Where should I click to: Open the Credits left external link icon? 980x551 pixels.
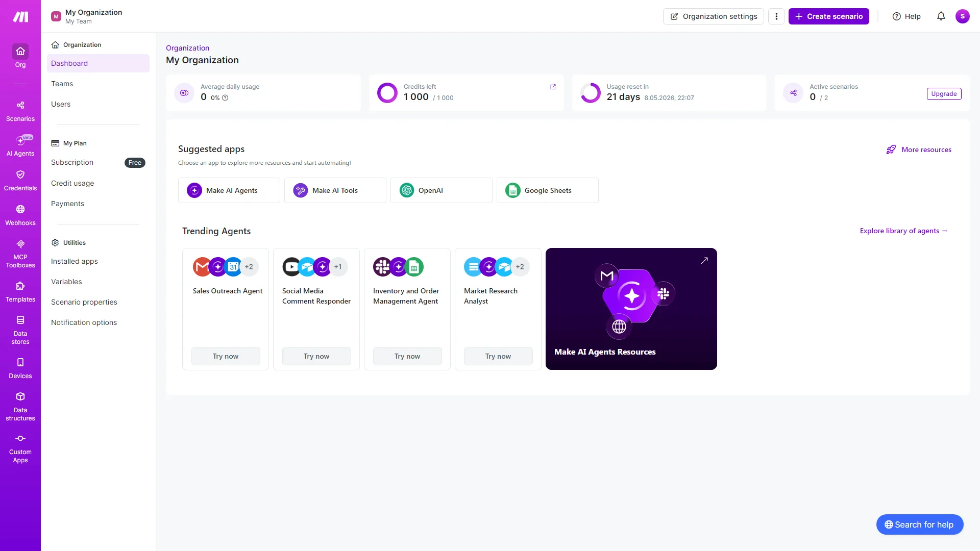click(x=553, y=87)
